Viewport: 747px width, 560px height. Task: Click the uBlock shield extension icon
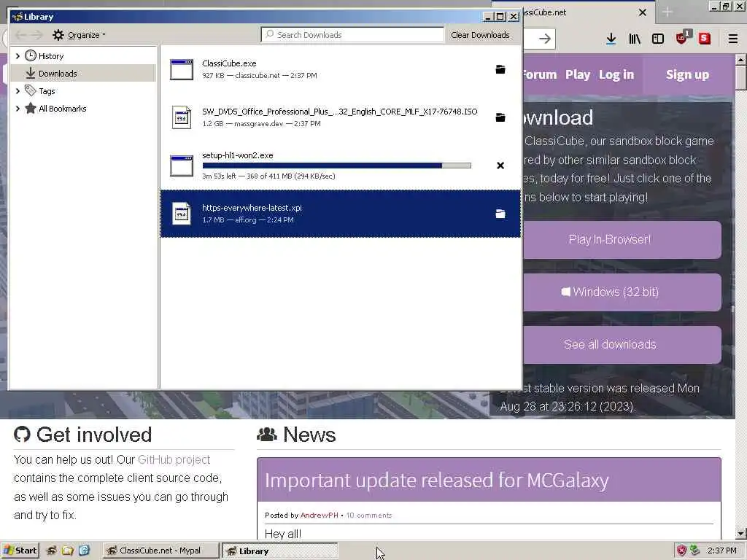point(682,38)
